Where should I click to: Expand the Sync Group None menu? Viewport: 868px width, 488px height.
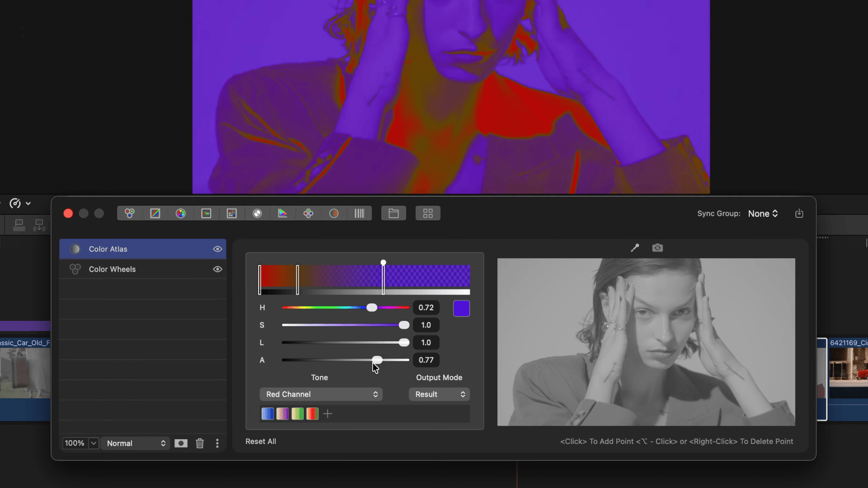(763, 213)
